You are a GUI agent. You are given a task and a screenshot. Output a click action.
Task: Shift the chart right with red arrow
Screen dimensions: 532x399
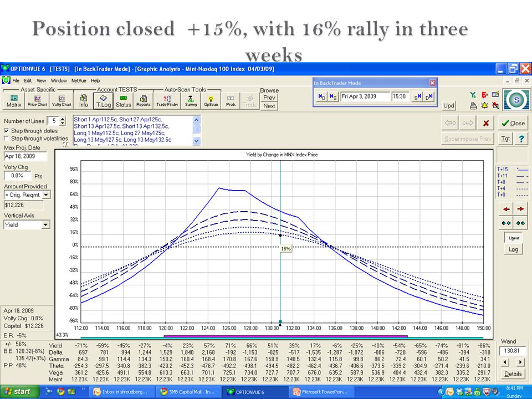[520, 209]
